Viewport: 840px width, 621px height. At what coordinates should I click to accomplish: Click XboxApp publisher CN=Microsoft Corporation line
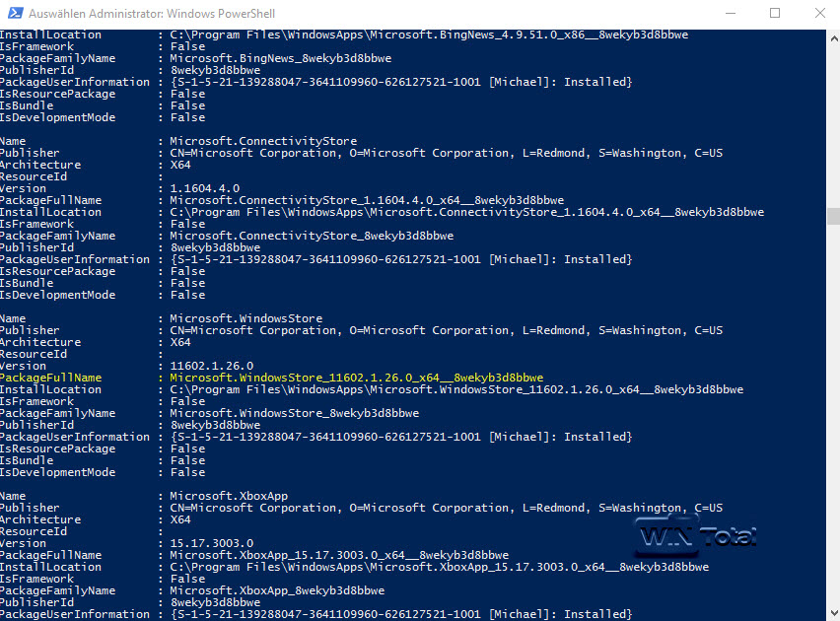pyautogui.click(x=447, y=508)
